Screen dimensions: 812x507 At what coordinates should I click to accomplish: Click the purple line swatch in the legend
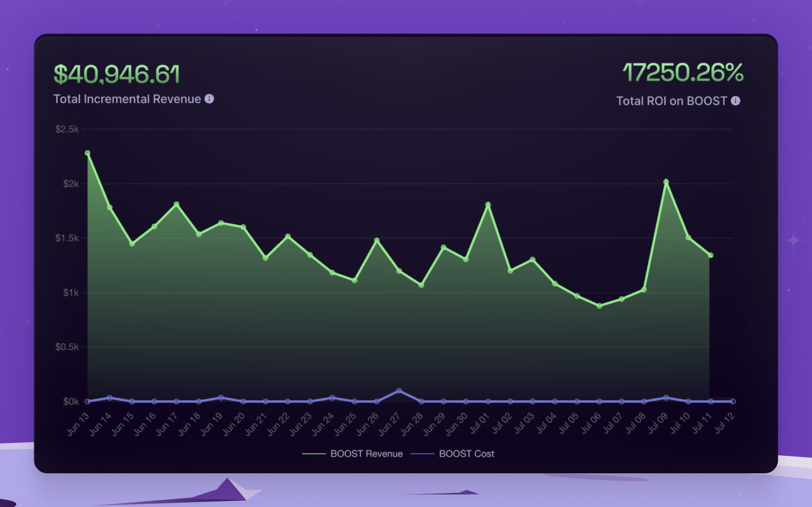[x=422, y=454]
